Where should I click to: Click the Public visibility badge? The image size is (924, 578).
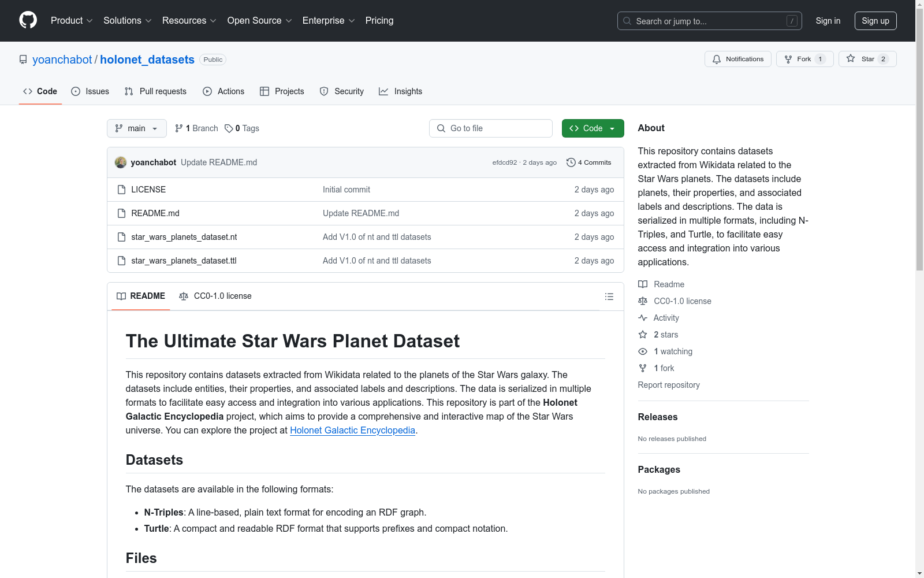click(213, 60)
